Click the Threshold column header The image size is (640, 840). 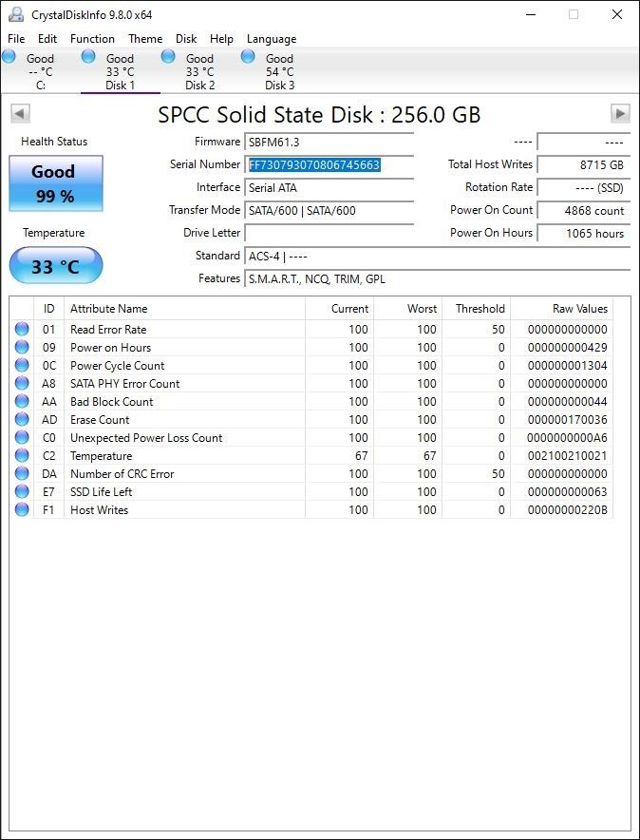[x=477, y=309]
